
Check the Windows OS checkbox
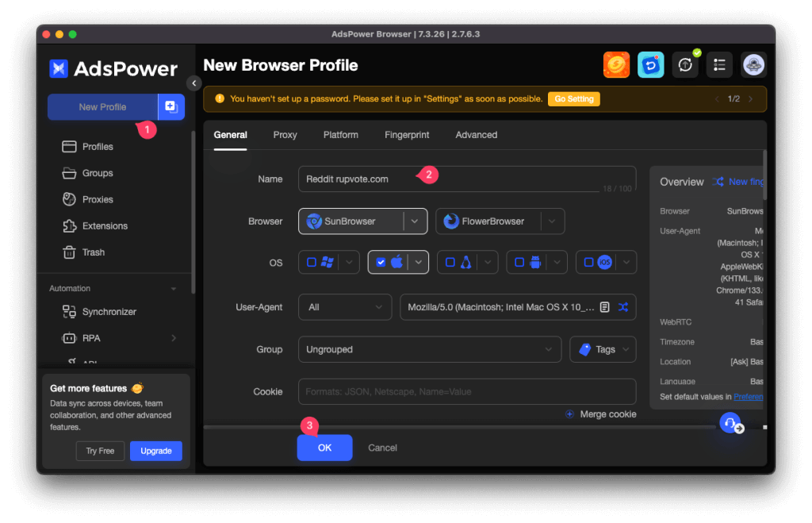coord(311,262)
